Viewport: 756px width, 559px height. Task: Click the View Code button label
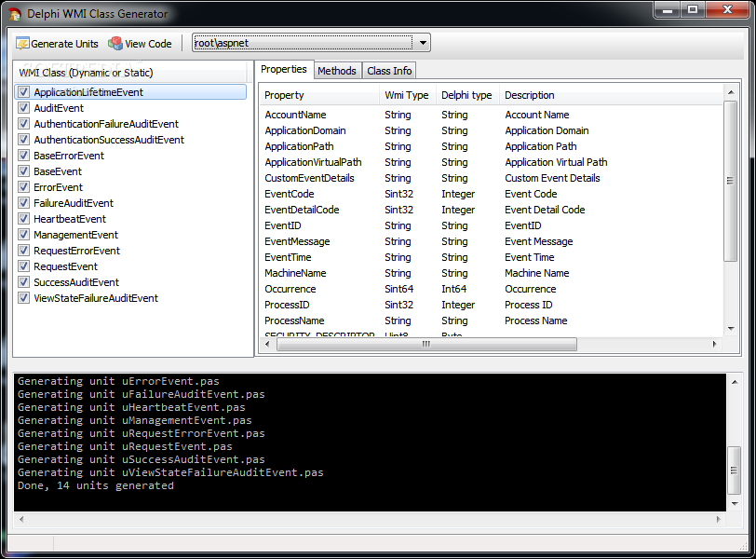[x=148, y=44]
